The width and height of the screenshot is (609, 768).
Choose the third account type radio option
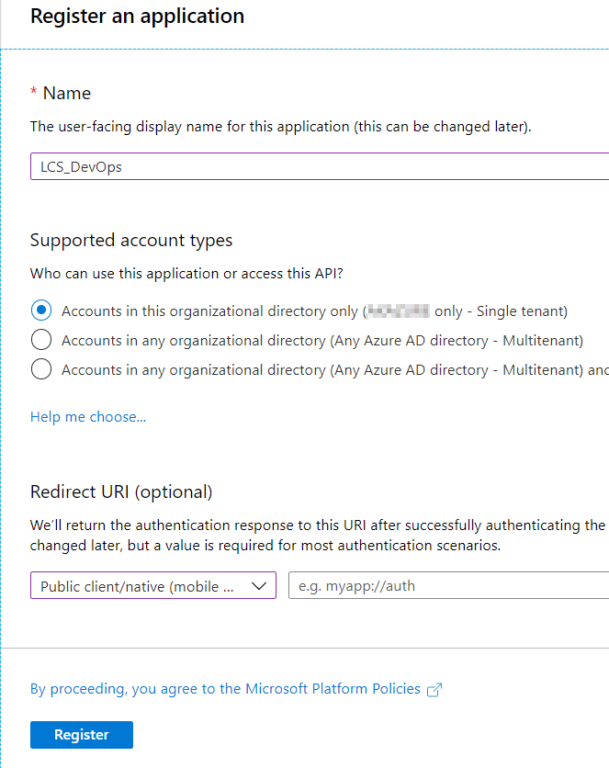click(41, 369)
